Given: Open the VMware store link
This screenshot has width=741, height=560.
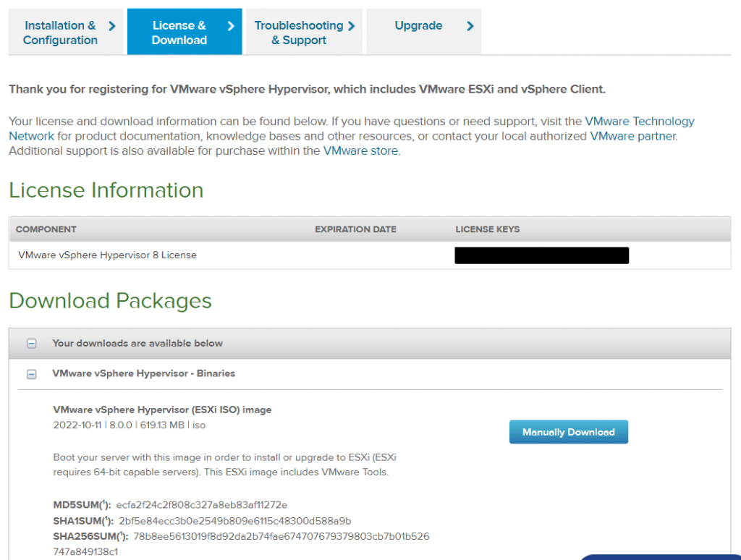Looking at the screenshot, I should click(360, 151).
